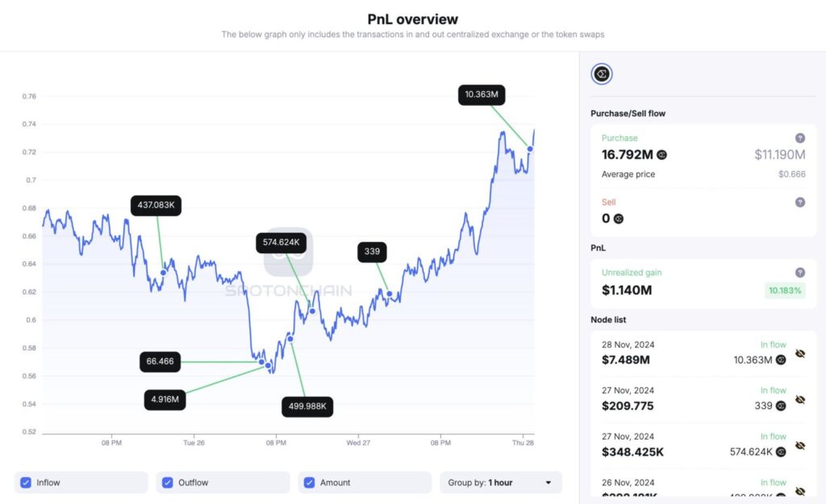Click token icon beside 574.624K in node list
826x504 pixels.
(781, 452)
